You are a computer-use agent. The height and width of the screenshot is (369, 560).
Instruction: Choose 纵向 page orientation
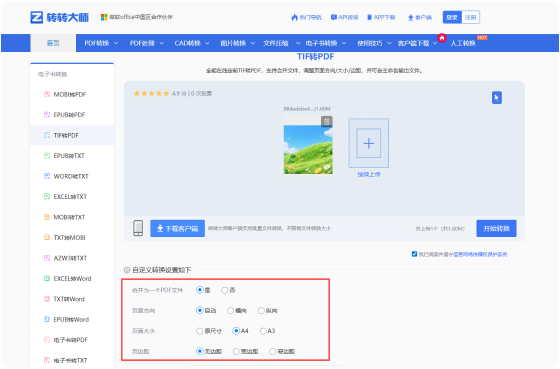[x=261, y=310]
